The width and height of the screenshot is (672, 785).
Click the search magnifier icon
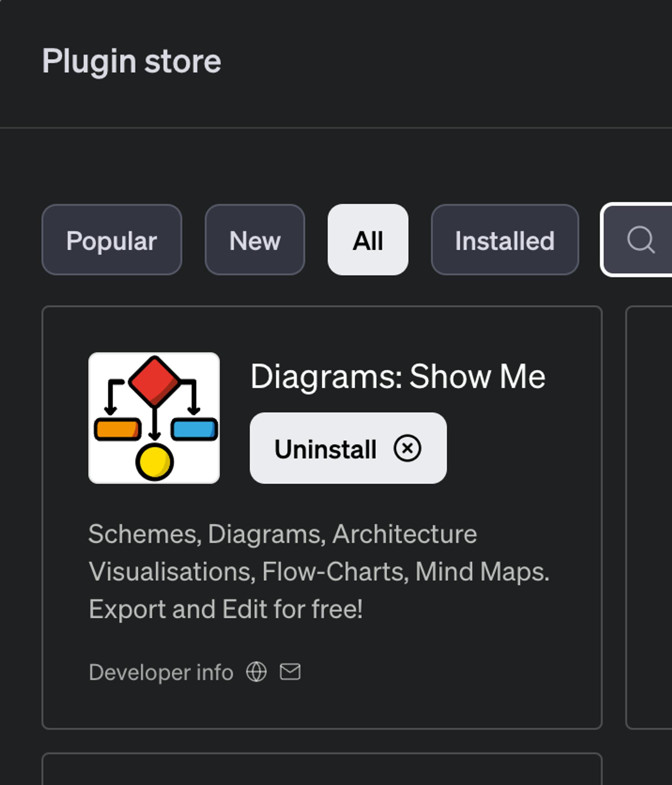tap(640, 239)
